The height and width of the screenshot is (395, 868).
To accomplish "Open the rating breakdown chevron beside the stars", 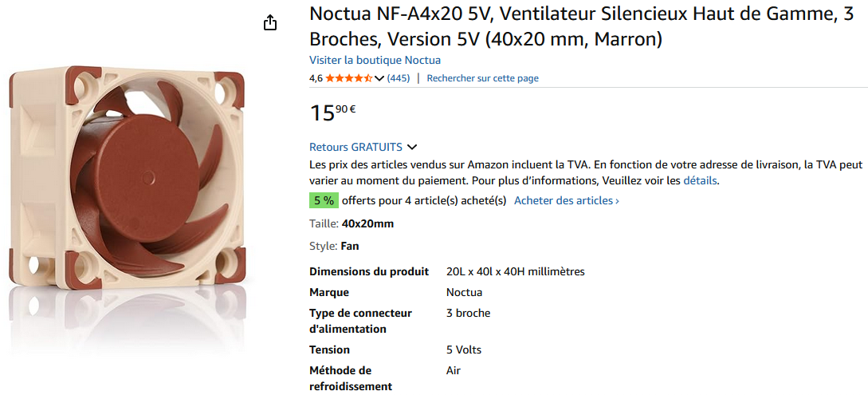I will coord(379,78).
